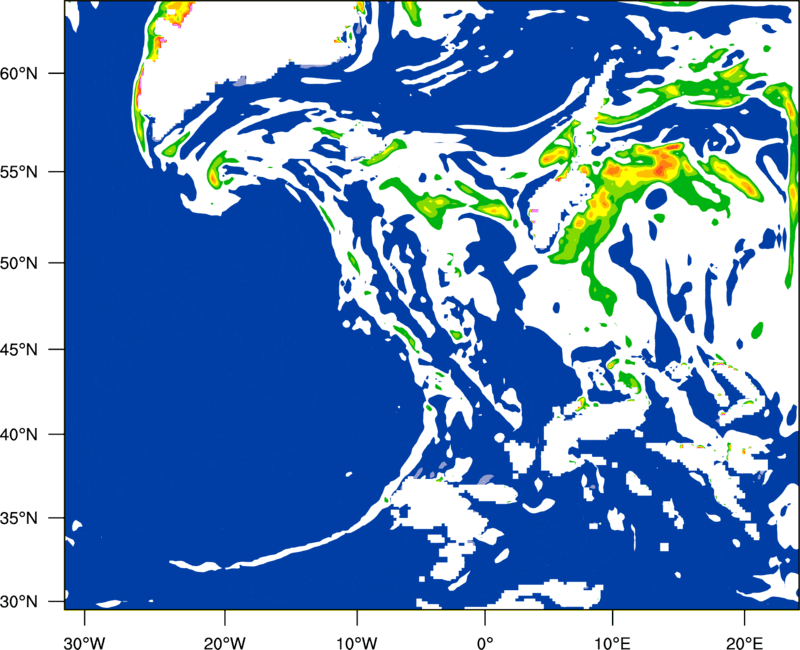Viewport: 800px width, 650px height.
Task: Click the 30°W longitude label
Action: pos(85,643)
